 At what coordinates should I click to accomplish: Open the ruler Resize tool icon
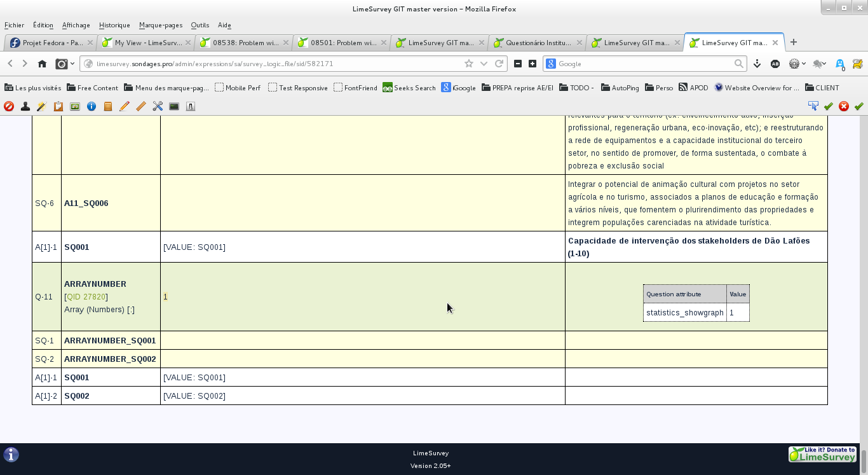pos(141,106)
